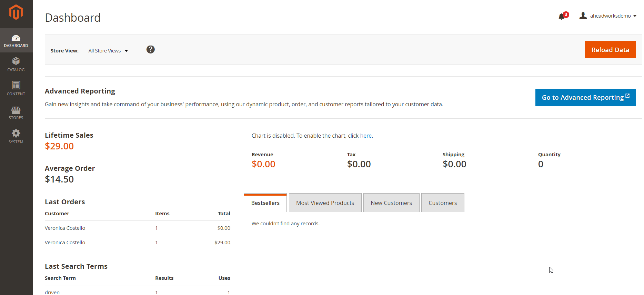644x295 pixels.
Task: Open the System gear menu
Action: 16,137
